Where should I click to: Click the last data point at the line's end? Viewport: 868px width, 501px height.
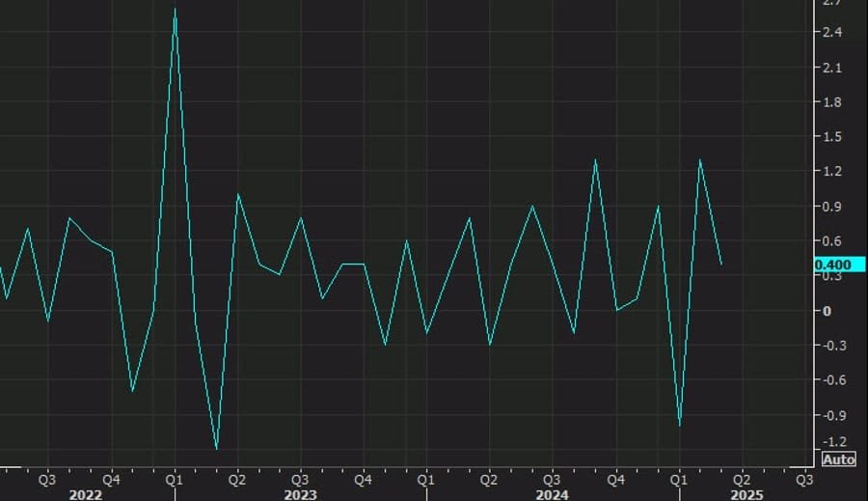tap(720, 264)
